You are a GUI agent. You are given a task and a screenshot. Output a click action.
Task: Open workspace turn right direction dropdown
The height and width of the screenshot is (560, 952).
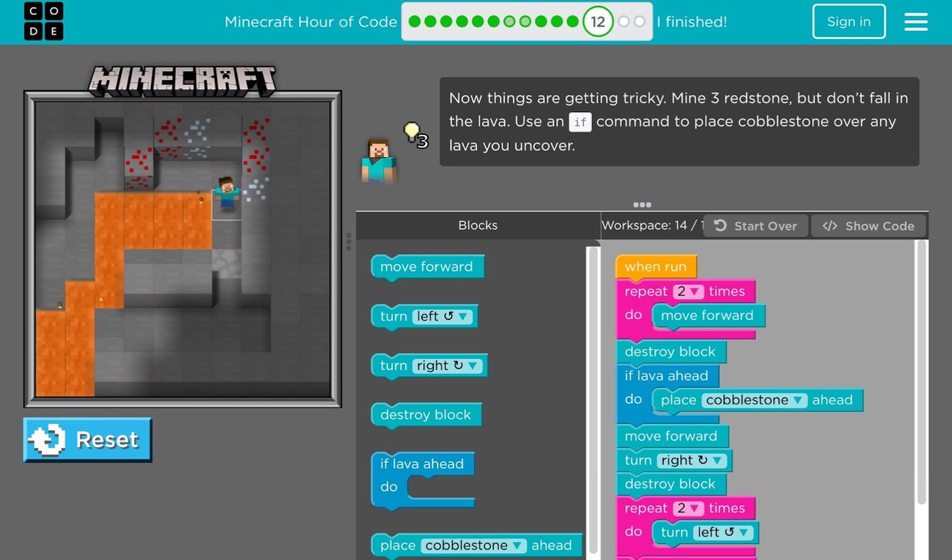(x=692, y=460)
